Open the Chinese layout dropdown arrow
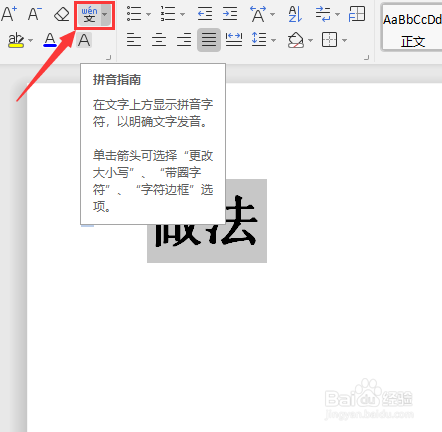The image size is (442, 432). point(273,14)
